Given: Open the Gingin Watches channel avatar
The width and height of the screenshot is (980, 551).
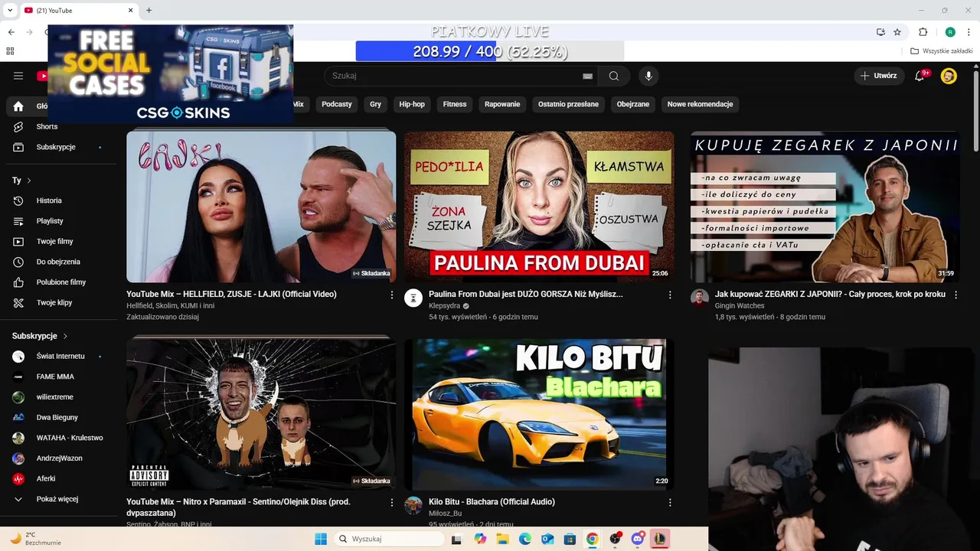Looking at the screenshot, I should [699, 298].
